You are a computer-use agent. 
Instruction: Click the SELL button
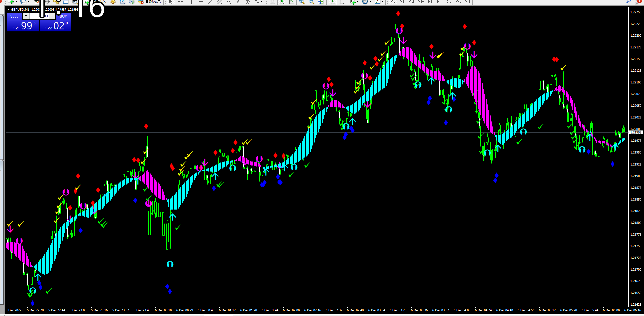pyautogui.click(x=14, y=16)
